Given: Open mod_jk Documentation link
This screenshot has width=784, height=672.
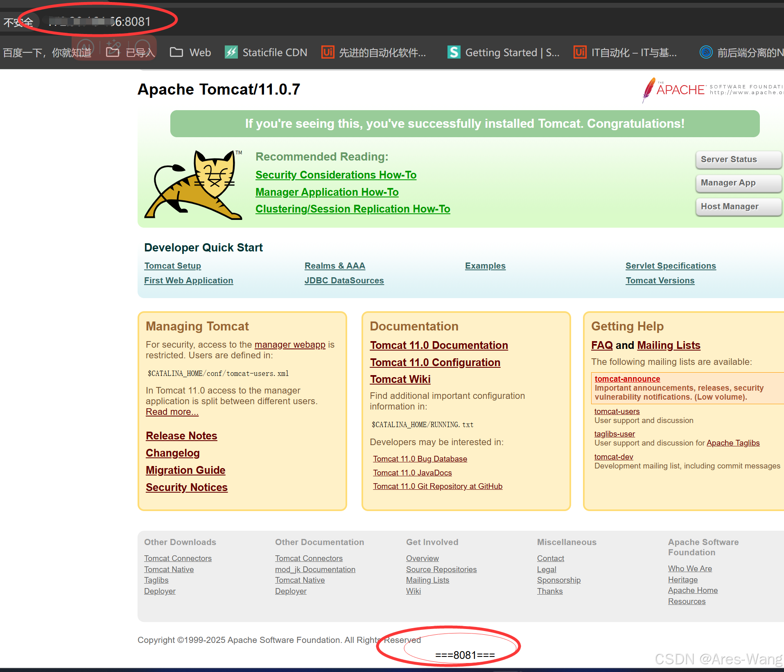Looking at the screenshot, I should tap(315, 570).
